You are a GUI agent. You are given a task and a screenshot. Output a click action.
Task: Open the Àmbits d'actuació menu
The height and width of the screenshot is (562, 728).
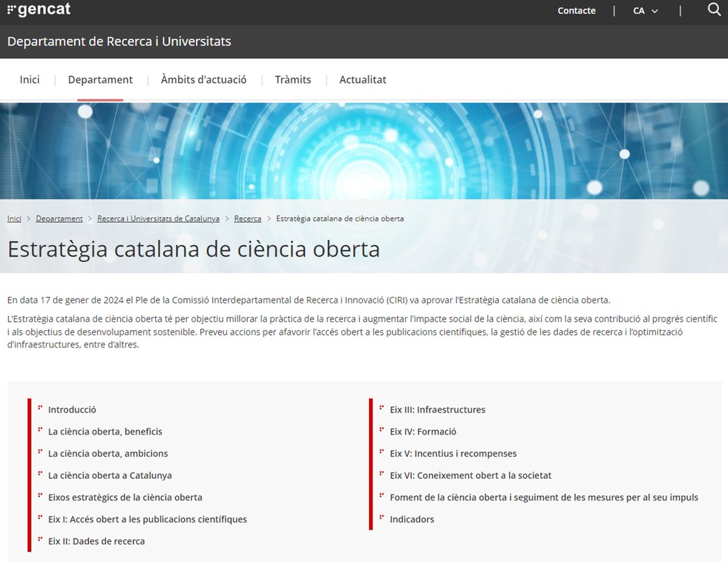tap(204, 80)
